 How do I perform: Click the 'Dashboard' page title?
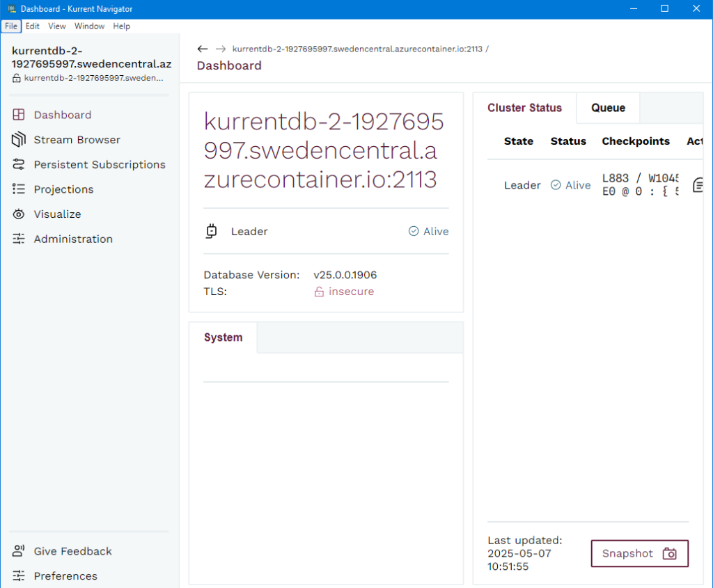click(229, 65)
